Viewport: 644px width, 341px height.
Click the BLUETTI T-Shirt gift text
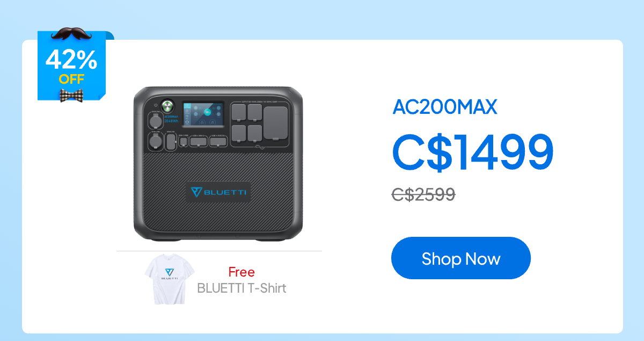pos(241,288)
